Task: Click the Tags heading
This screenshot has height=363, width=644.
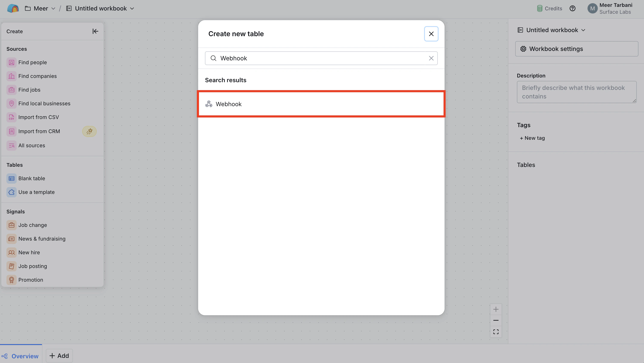Action: point(524,125)
